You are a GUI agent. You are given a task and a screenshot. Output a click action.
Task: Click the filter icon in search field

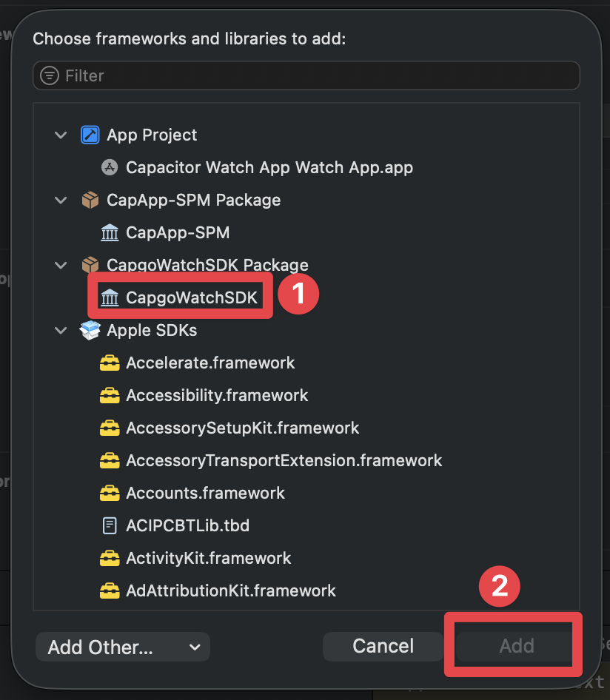[x=50, y=75]
